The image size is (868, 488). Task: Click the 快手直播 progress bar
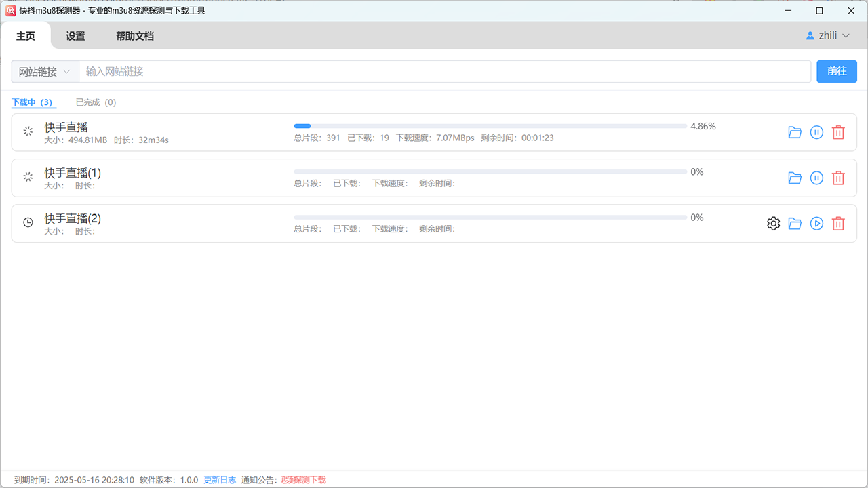490,126
